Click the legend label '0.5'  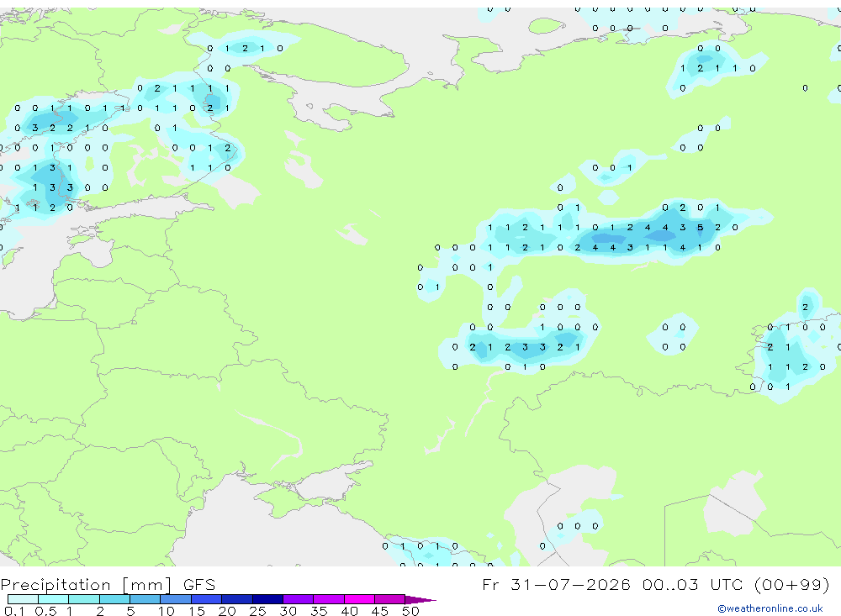point(45,611)
